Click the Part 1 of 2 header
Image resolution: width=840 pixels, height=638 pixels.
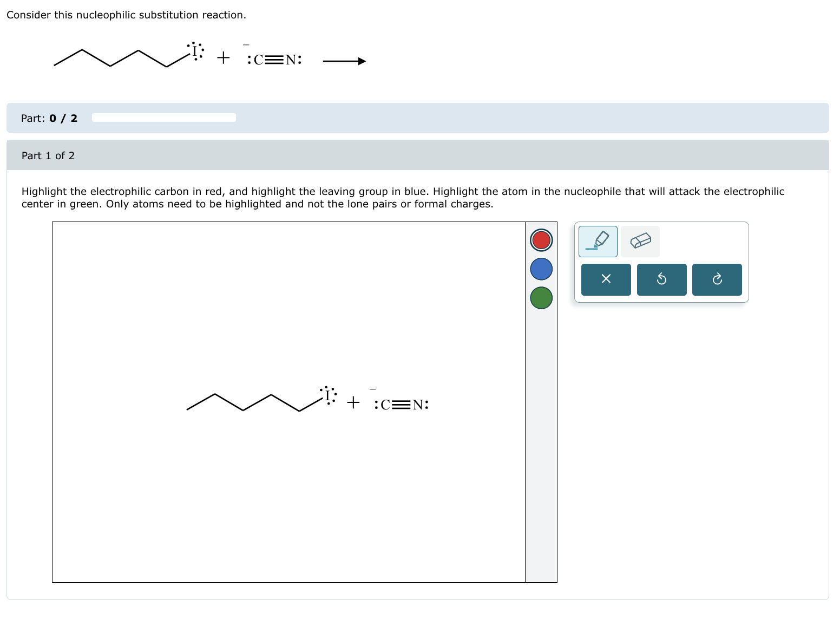click(48, 155)
